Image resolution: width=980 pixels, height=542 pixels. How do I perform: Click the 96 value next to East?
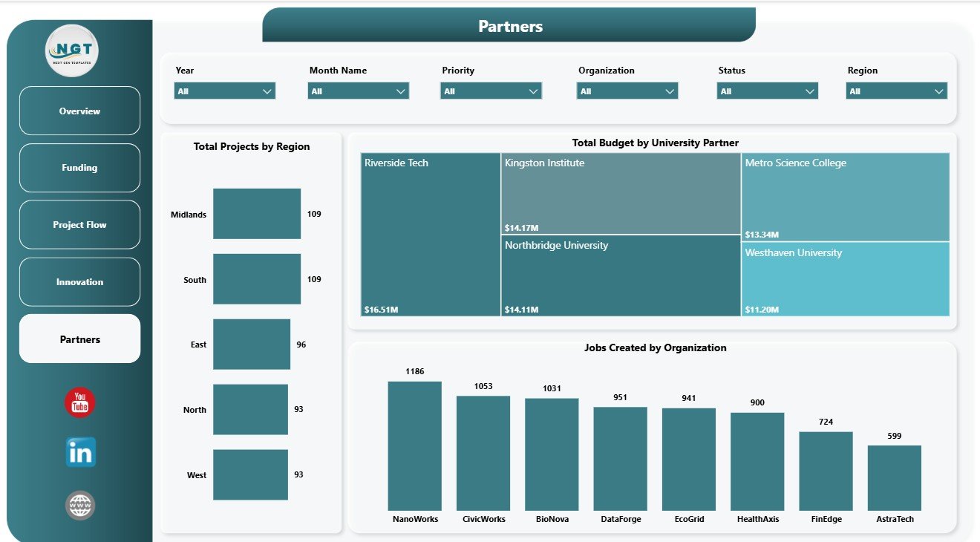point(301,345)
